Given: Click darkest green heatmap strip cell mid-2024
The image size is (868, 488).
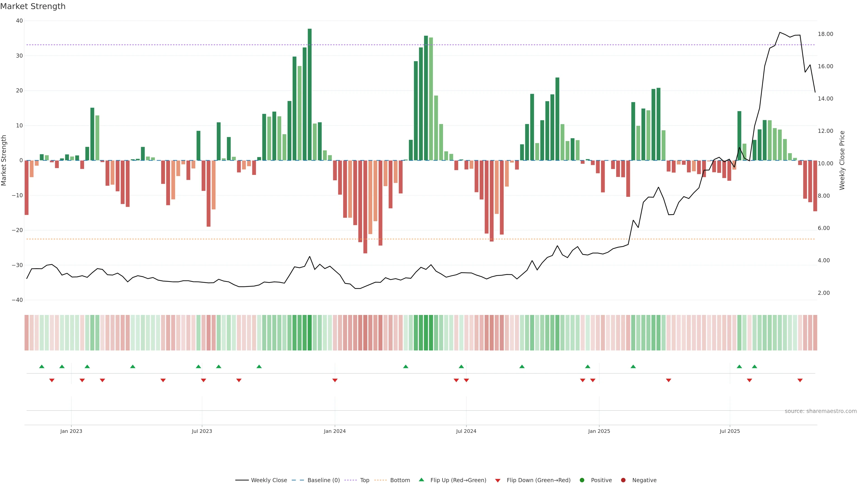Looking at the screenshot, I should pyautogui.click(x=426, y=332).
